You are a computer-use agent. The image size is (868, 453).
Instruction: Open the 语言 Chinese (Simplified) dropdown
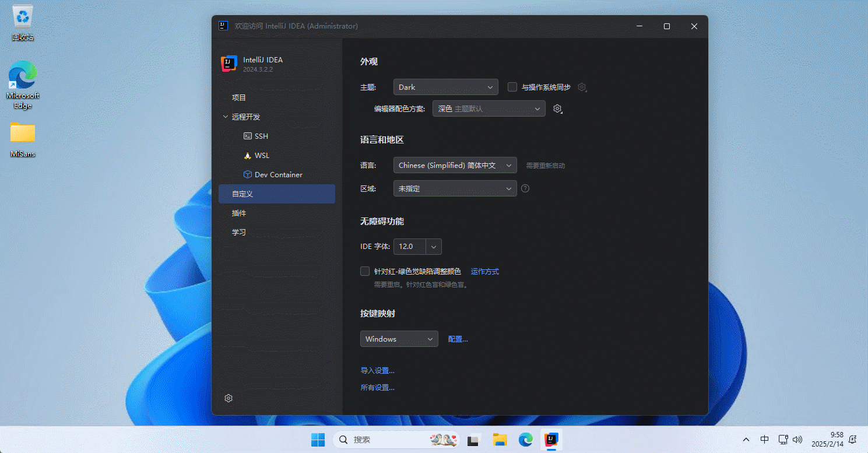(x=455, y=165)
